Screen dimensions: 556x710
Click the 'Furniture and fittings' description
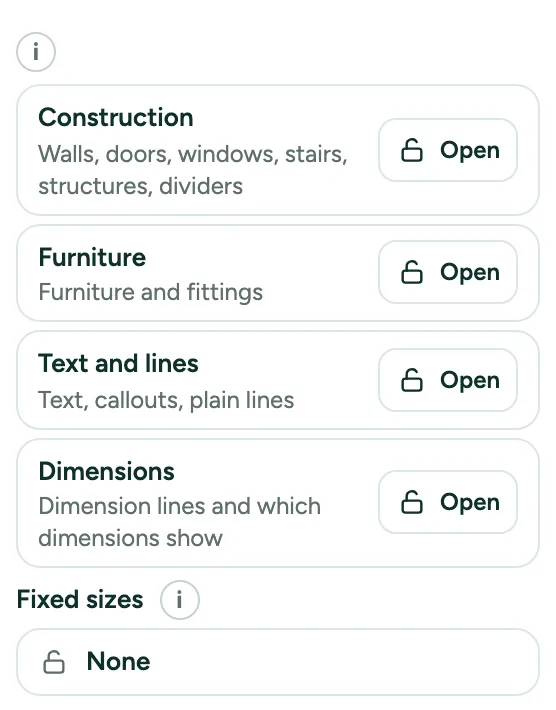point(150,292)
